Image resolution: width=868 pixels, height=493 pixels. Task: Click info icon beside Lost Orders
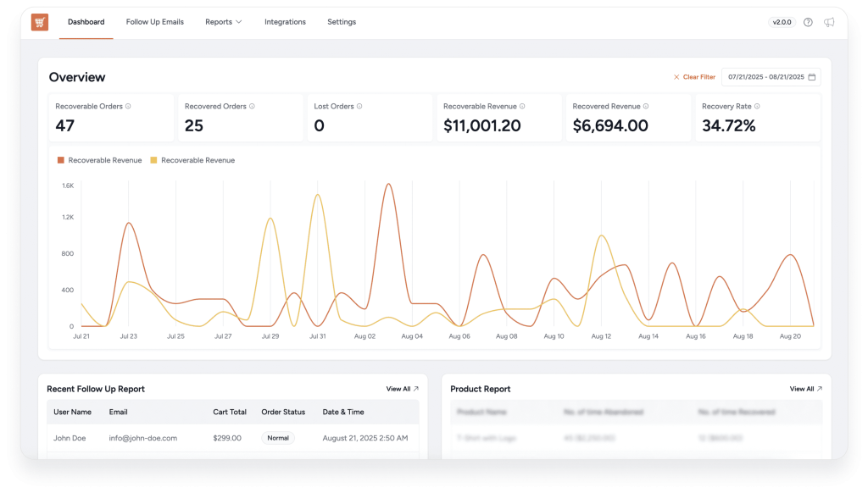(359, 107)
